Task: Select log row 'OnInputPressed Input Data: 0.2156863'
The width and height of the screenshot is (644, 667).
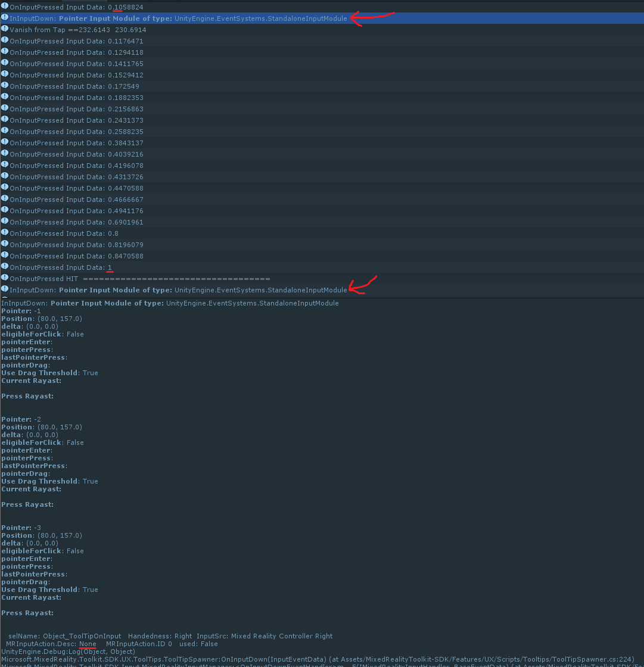Action: (x=322, y=109)
